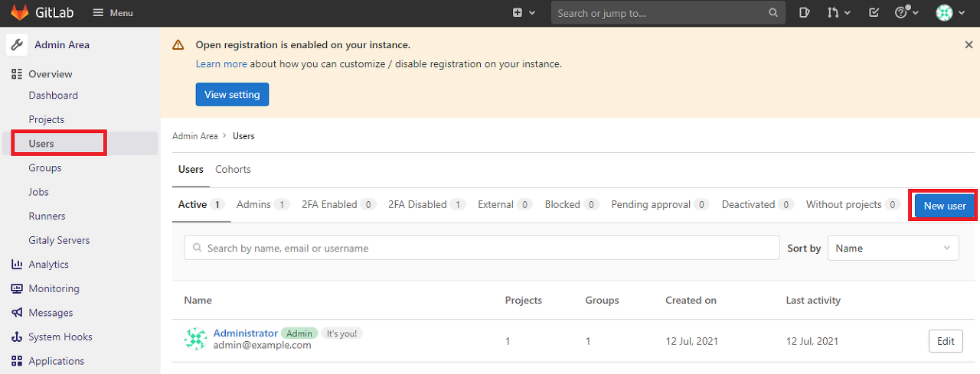
Task: Click Admin Area in the breadcrumb
Action: [x=195, y=136]
